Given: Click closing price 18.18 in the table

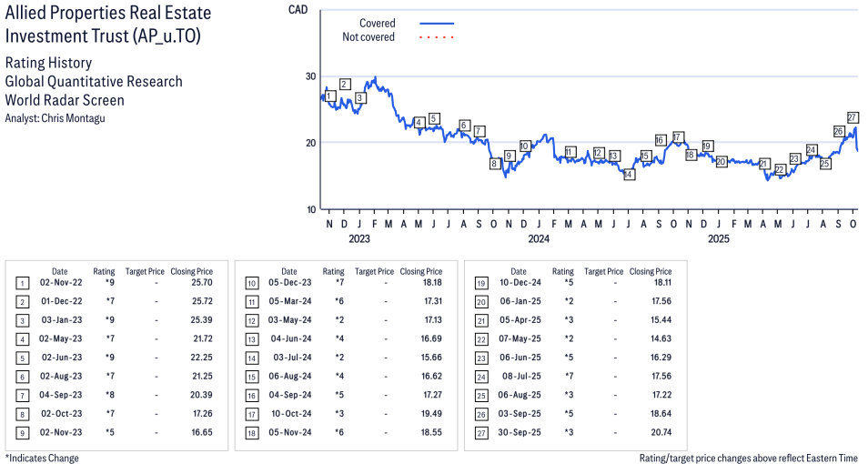Looking at the screenshot, I should pyautogui.click(x=421, y=284).
